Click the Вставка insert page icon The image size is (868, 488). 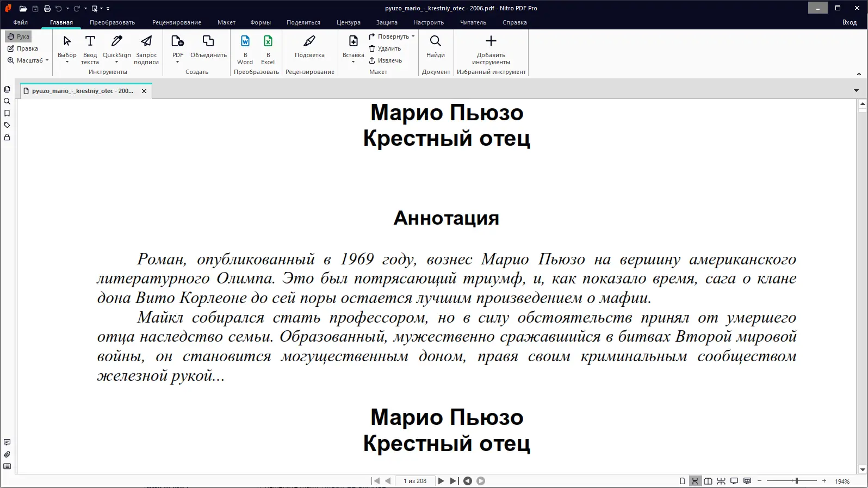point(354,41)
